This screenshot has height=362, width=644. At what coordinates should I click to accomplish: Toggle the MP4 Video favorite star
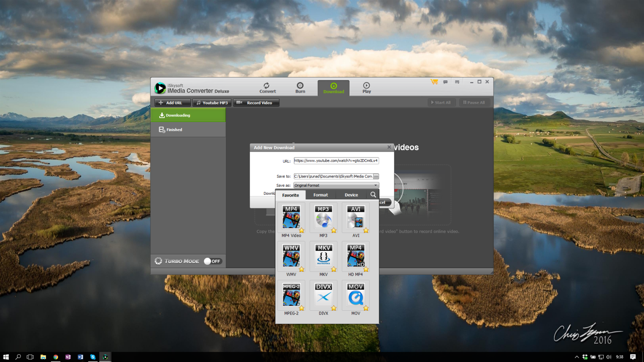tap(302, 230)
